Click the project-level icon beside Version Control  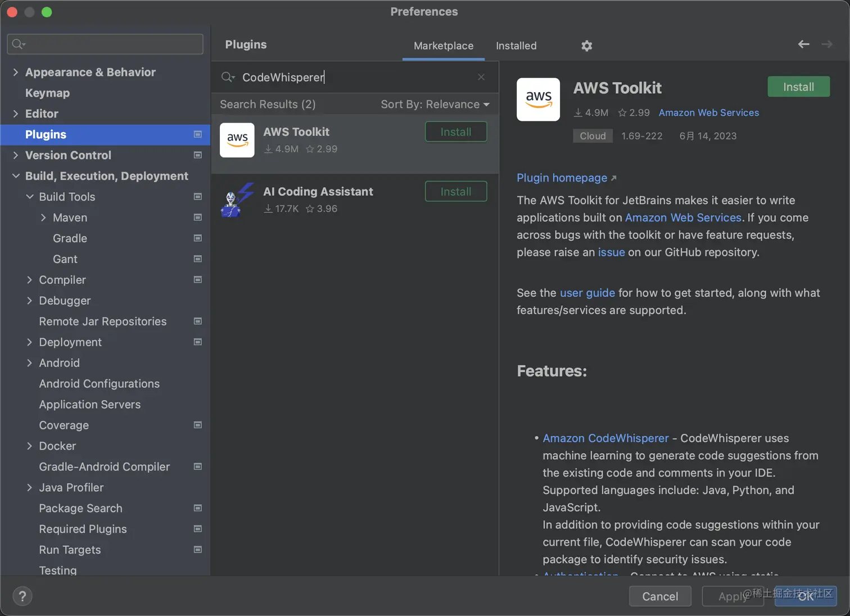point(198,155)
